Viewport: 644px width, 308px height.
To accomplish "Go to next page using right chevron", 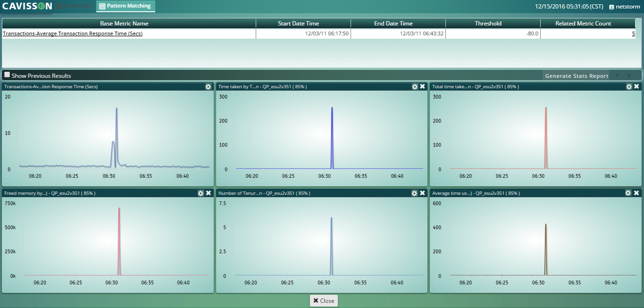I will (x=628, y=75).
